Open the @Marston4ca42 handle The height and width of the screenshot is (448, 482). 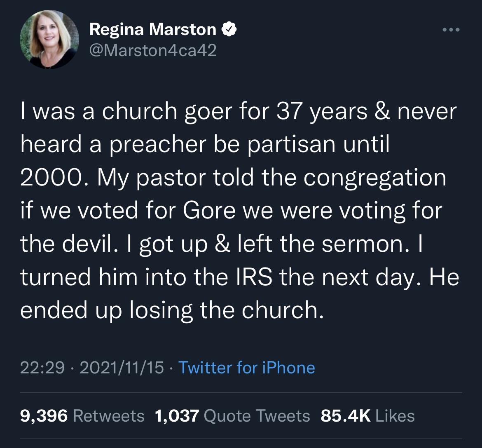[152, 50]
